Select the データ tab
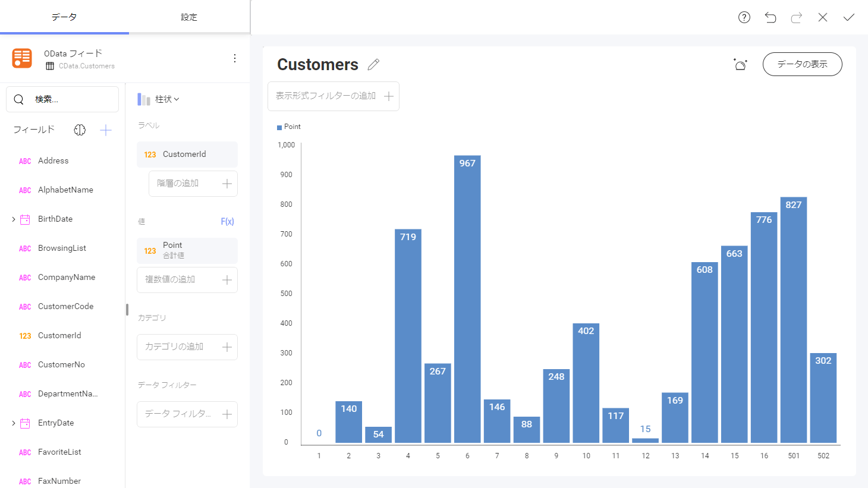The width and height of the screenshot is (868, 488). 64,17
